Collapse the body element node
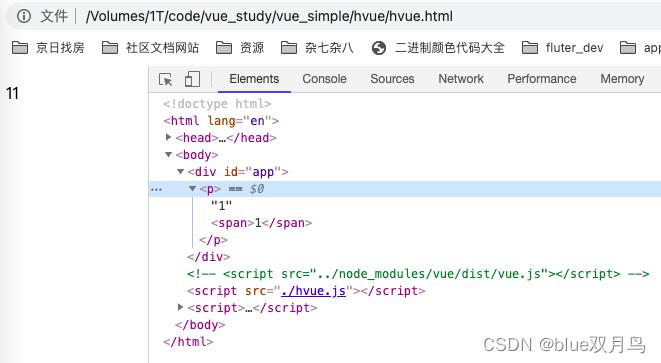The image size is (661, 363). point(168,155)
